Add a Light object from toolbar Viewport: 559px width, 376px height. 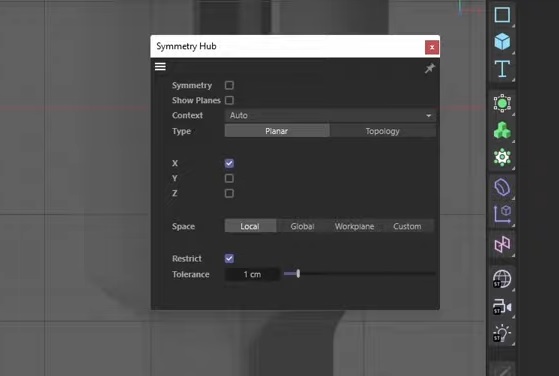[x=502, y=333]
